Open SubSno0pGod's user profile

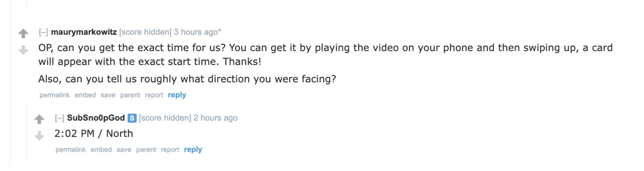(x=96, y=118)
